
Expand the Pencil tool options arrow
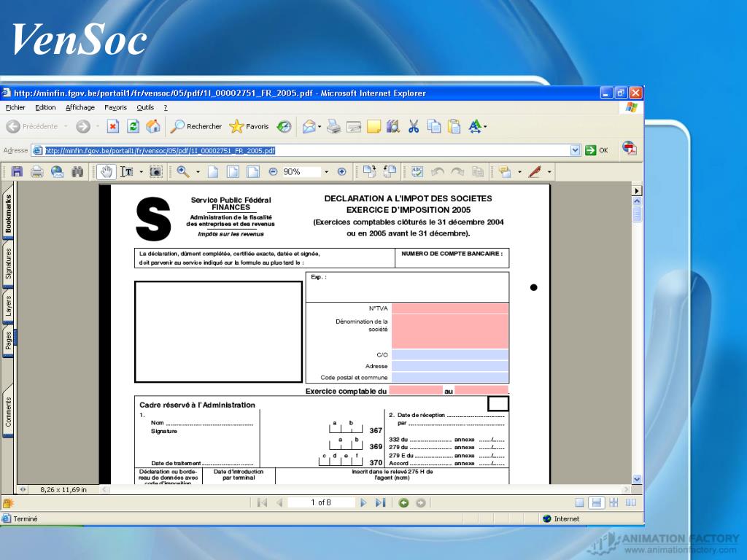pos(549,172)
